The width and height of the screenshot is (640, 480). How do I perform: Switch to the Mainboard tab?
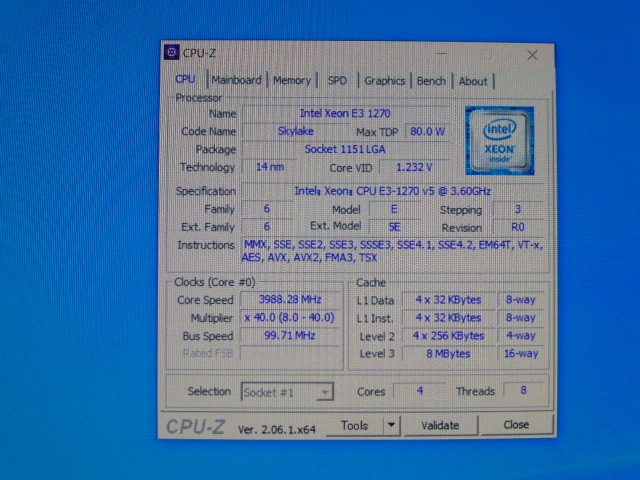(236, 80)
